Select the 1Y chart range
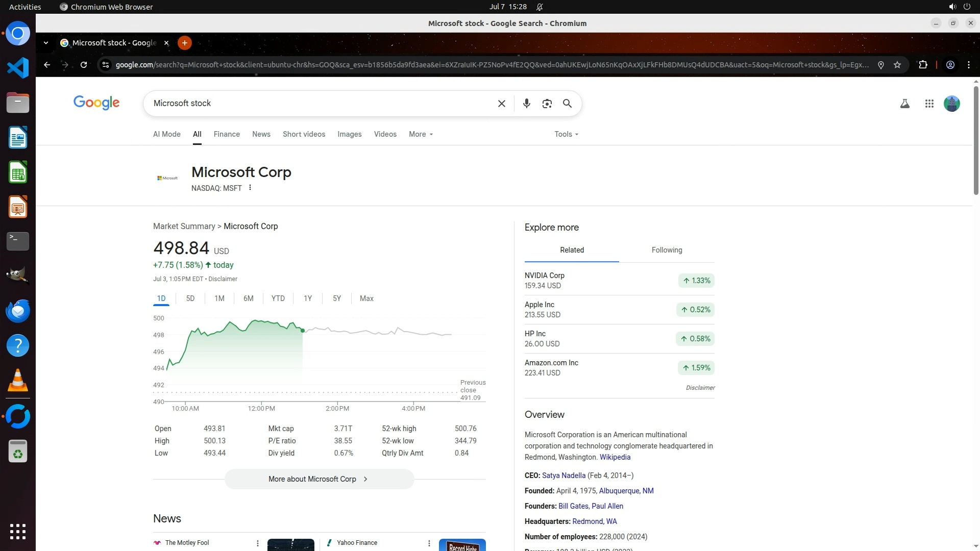980x551 pixels. coord(307,298)
